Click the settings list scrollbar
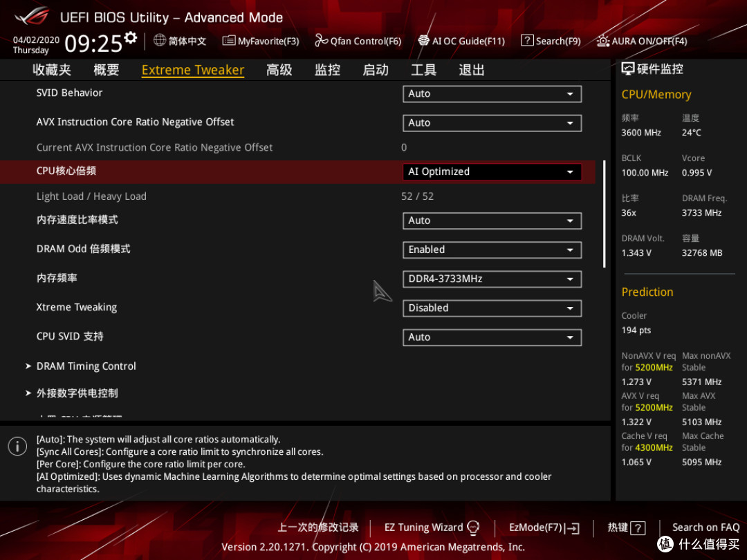Viewport: 747px width, 560px height. 604,214
